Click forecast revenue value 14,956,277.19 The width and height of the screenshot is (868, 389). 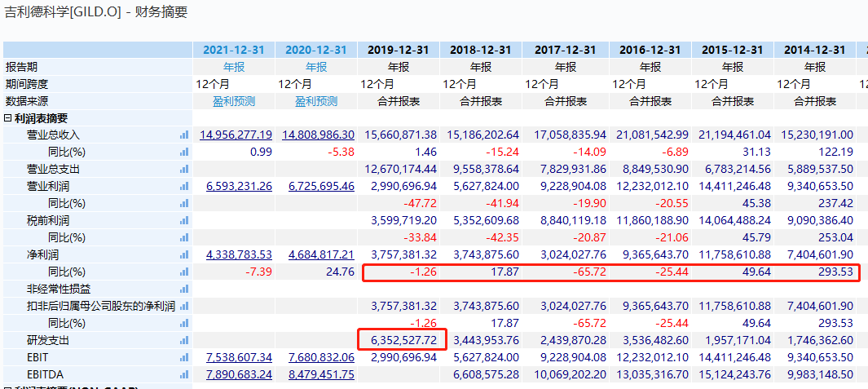pyautogui.click(x=236, y=135)
